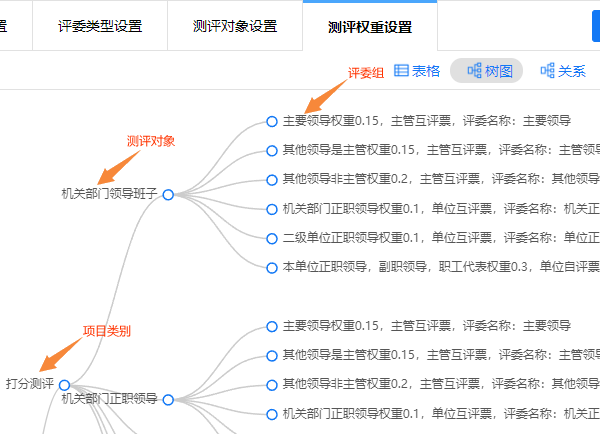
Task: Click circle of 其他领导是主管权重0.15 under 领导班子
Action: [272, 151]
